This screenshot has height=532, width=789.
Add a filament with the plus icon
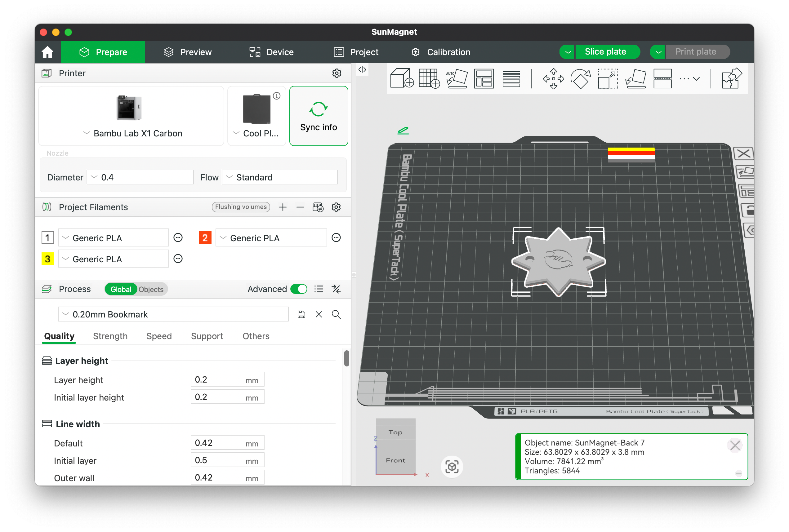click(x=283, y=207)
